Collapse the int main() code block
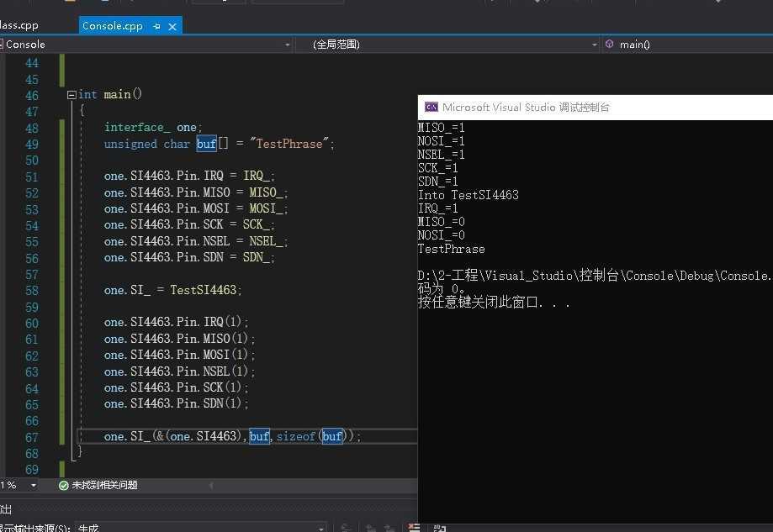 point(71,95)
